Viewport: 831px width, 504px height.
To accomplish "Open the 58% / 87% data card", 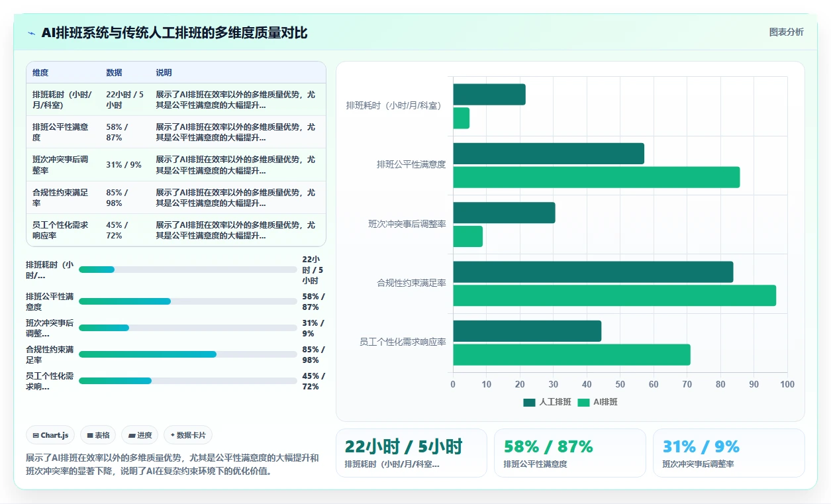I will (570, 453).
